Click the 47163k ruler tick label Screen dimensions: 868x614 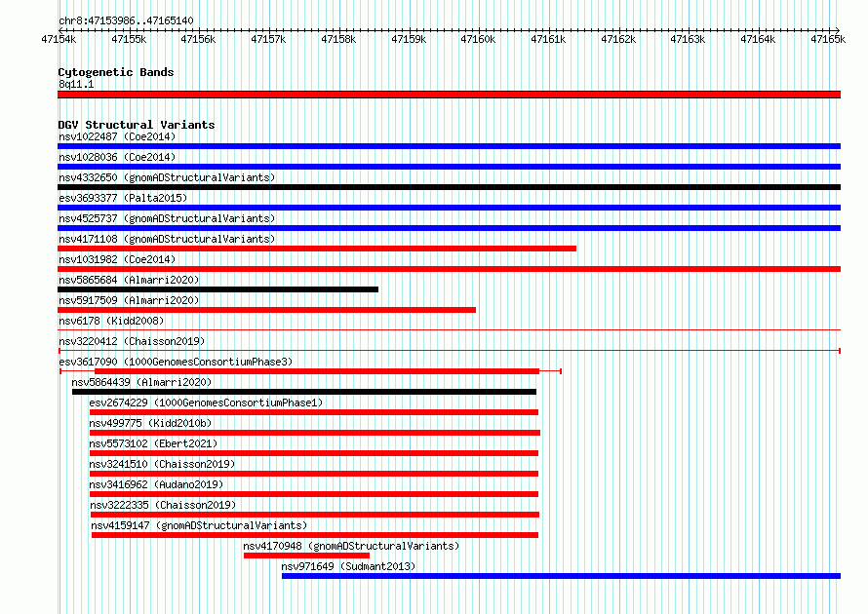689,39
